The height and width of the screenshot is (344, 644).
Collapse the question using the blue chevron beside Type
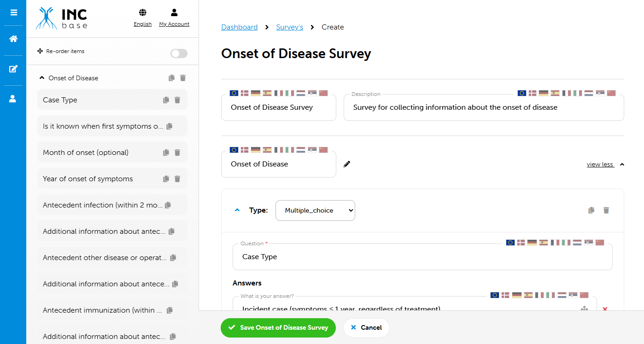point(237,210)
